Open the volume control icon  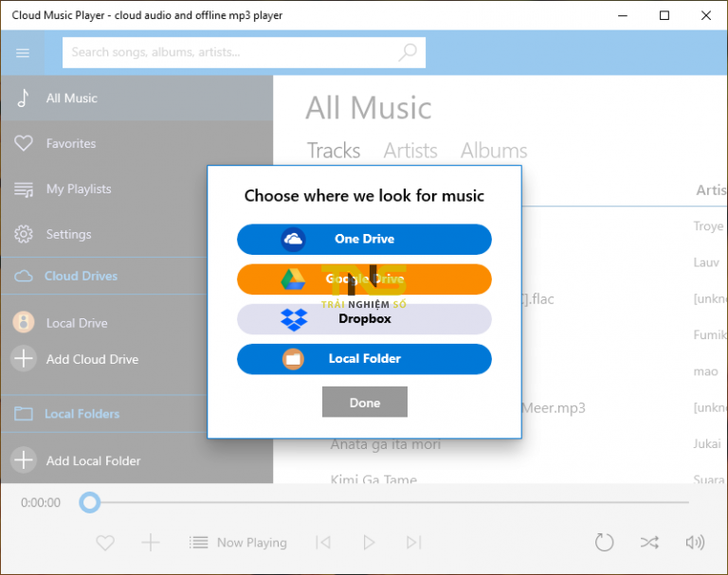pyautogui.click(x=695, y=542)
